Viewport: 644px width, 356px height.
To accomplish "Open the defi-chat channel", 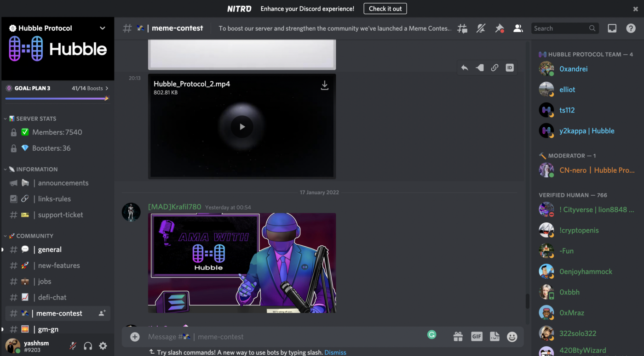I will [x=57, y=297].
